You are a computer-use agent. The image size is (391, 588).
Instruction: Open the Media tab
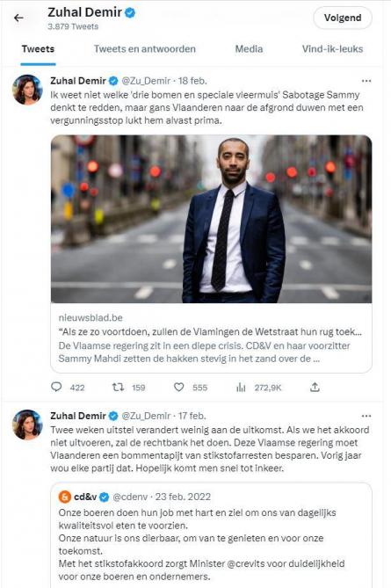click(x=249, y=49)
